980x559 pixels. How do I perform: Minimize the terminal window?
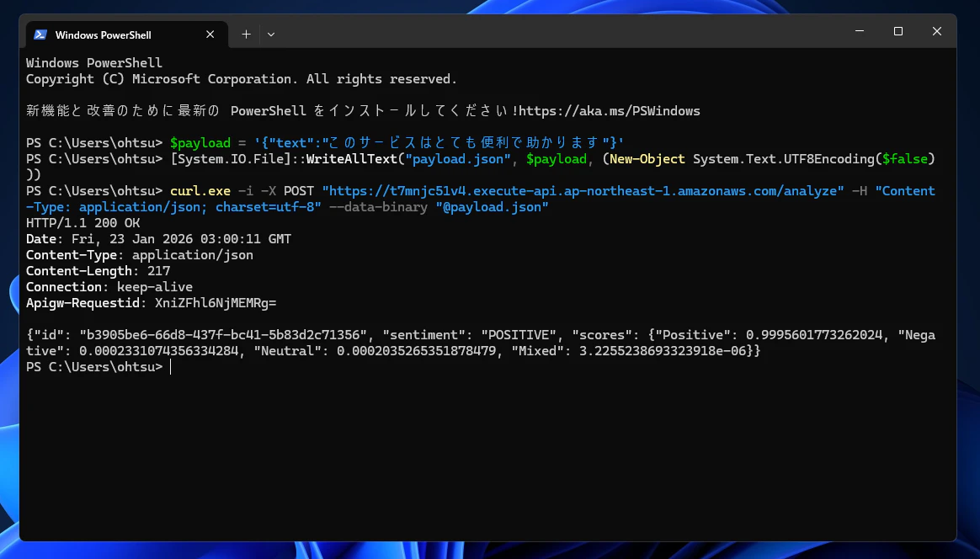coord(860,30)
